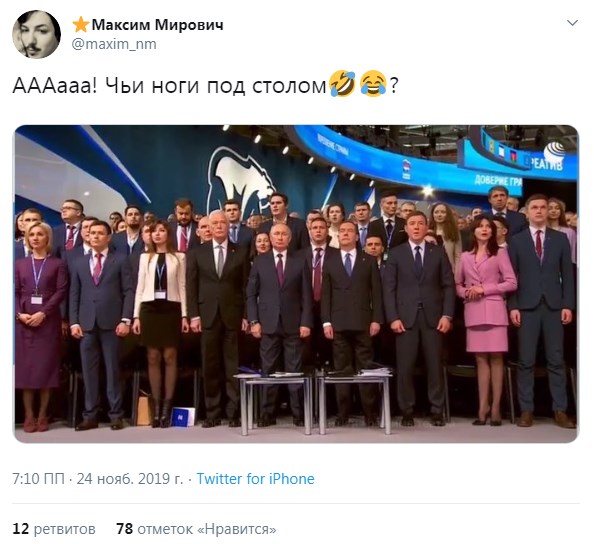
Task: Click the tears-of-joy emoji
Action: tap(373, 84)
